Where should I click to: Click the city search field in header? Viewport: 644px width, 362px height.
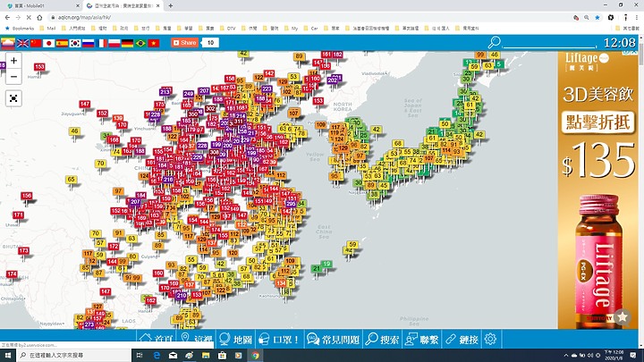pyautogui.click(x=549, y=43)
